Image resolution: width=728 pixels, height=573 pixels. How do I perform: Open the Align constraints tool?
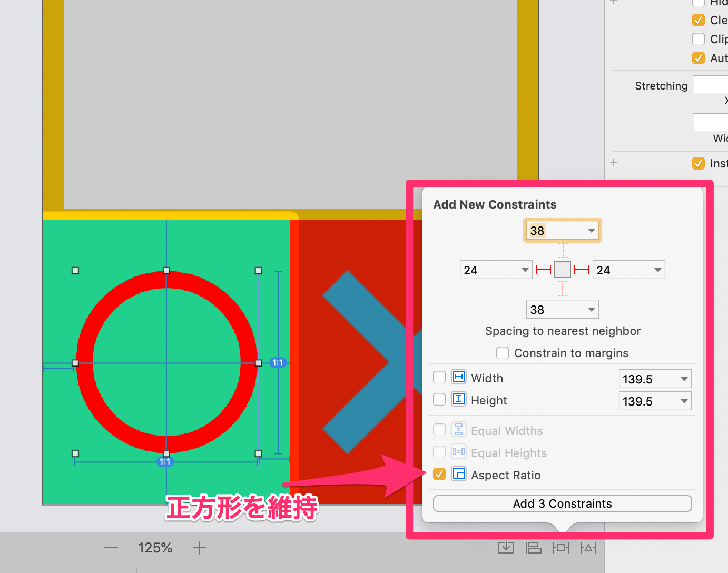(x=534, y=548)
